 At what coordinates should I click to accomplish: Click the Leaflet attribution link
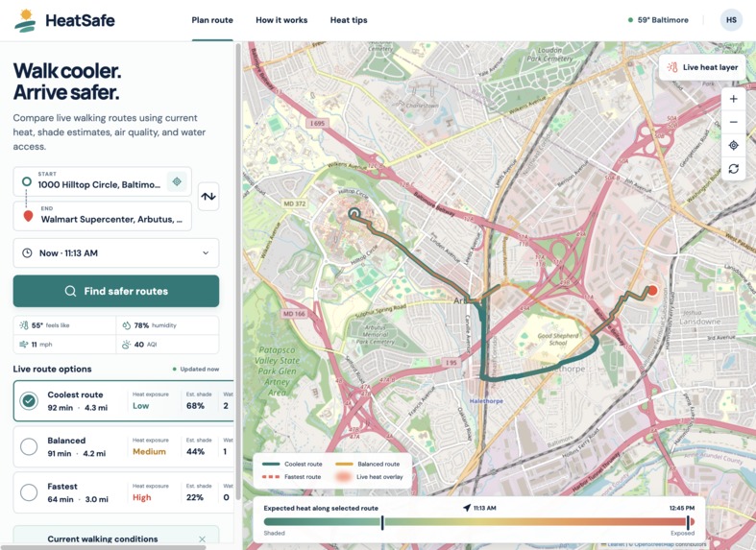click(x=616, y=544)
